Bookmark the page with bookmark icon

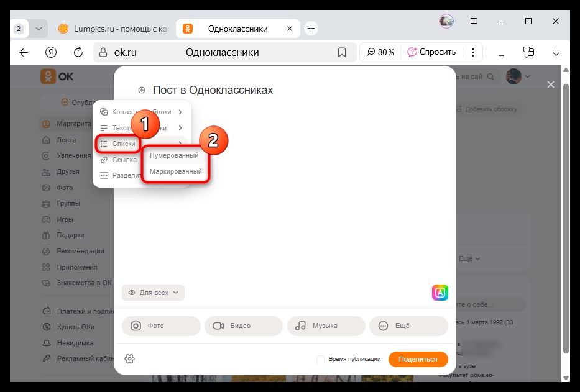tap(342, 53)
